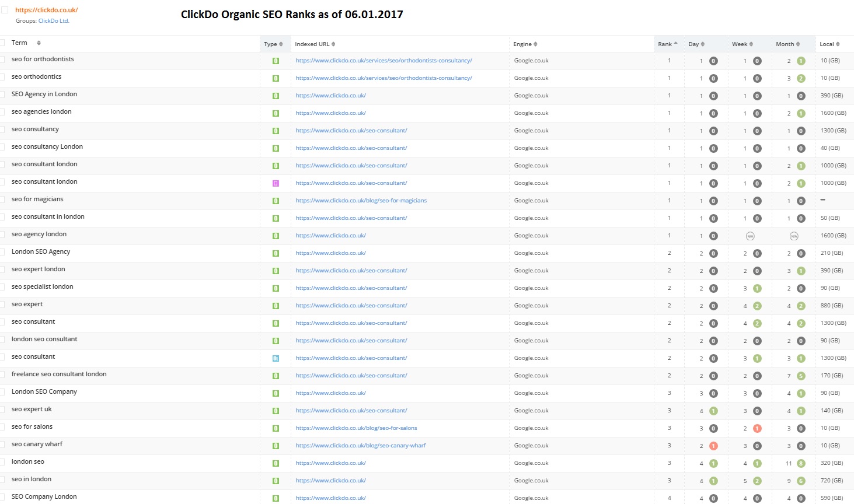Click the type icon for seo agency london

pos(276,236)
